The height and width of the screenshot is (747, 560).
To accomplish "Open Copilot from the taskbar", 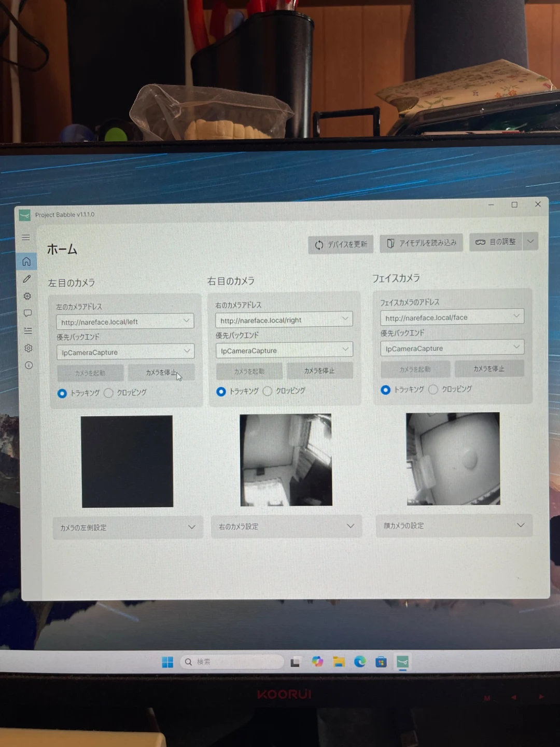I will click(x=317, y=661).
